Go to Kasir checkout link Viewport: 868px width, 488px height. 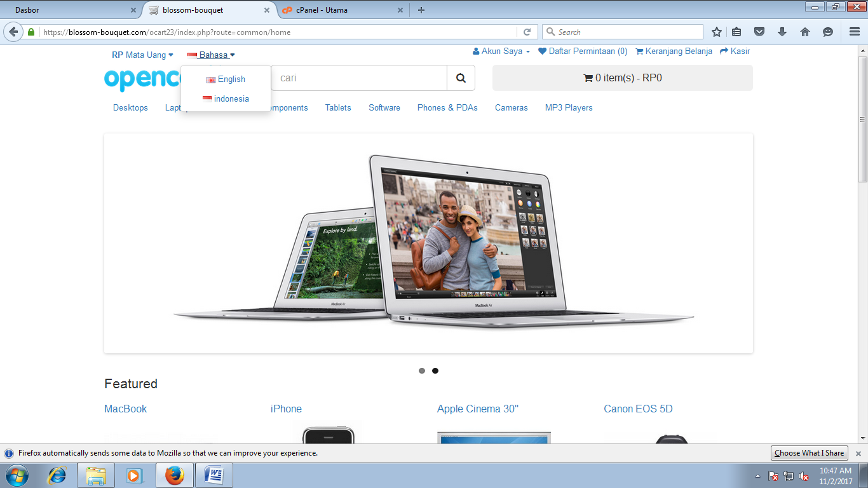coord(735,51)
